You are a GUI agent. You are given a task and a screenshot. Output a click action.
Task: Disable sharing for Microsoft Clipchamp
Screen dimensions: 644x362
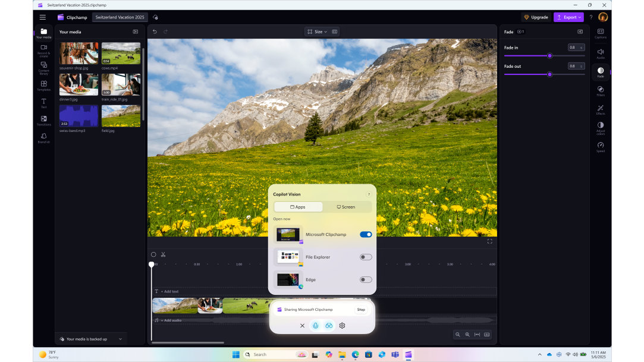pyautogui.click(x=366, y=234)
